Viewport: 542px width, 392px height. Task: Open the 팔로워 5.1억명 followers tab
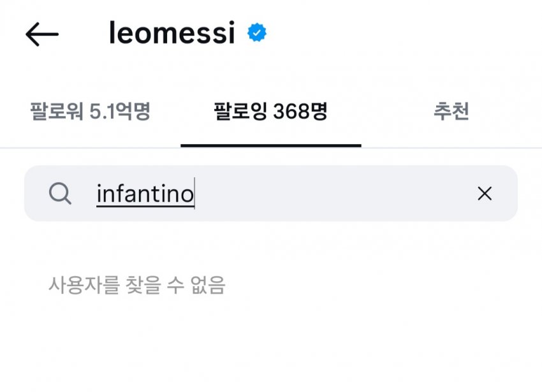pos(90,111)
